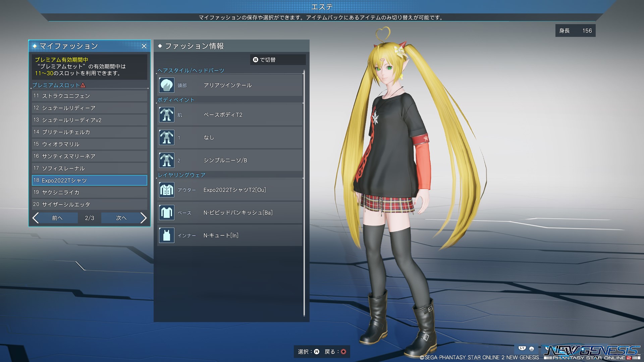Click the hair icon for 頭部 row
Viewport: 644px width, 362px height.
[166, 85]
